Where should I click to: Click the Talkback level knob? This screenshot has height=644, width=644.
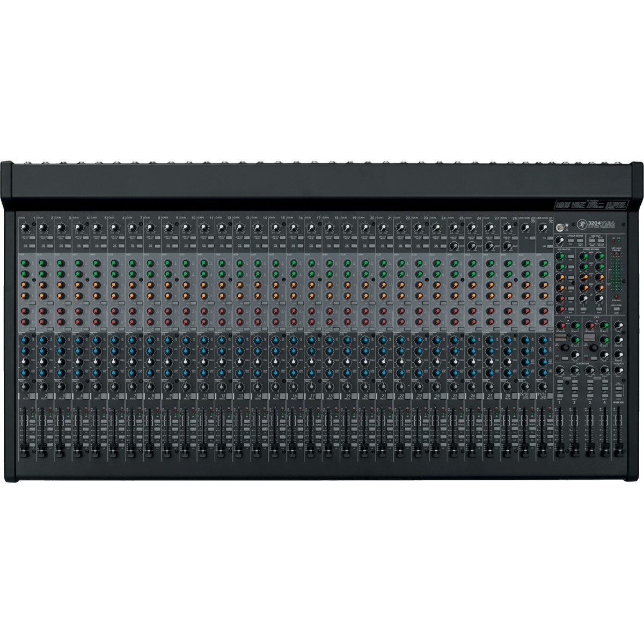point(619,370)
